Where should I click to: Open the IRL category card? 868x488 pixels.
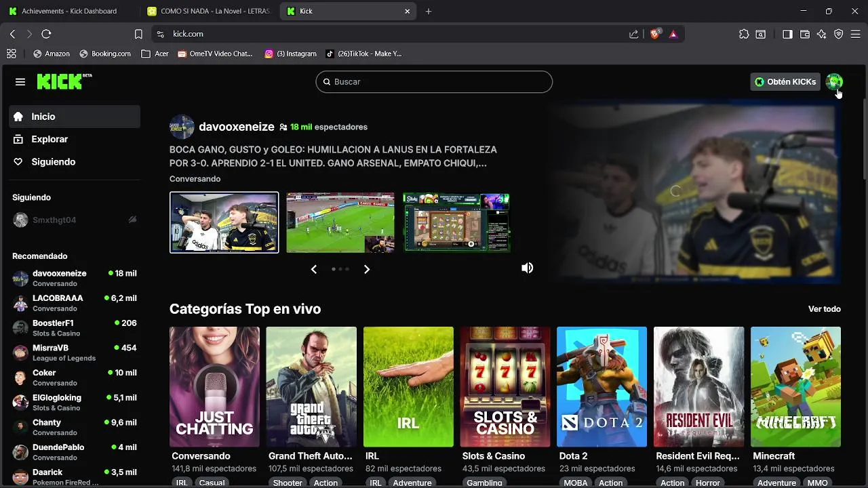coord(408,387)
